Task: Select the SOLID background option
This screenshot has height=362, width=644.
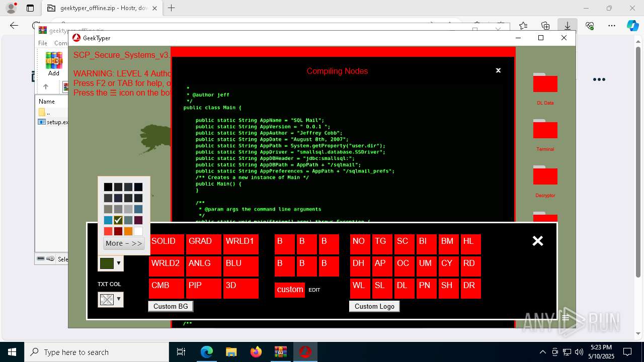Action: coord(167,244)
